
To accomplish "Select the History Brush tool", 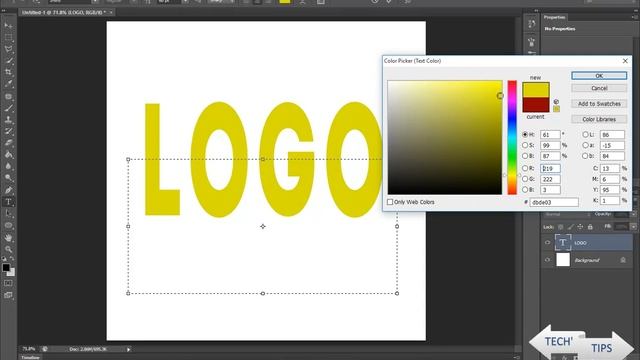I will pyautogui.click(x=8, y=131).
